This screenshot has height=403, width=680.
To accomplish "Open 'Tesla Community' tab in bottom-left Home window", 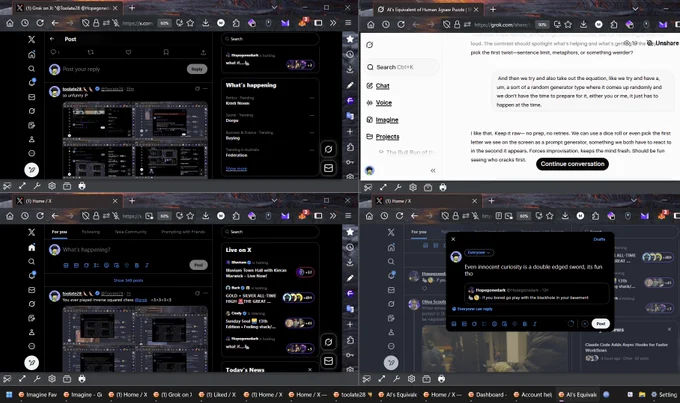I will click(x=131, y=232).
